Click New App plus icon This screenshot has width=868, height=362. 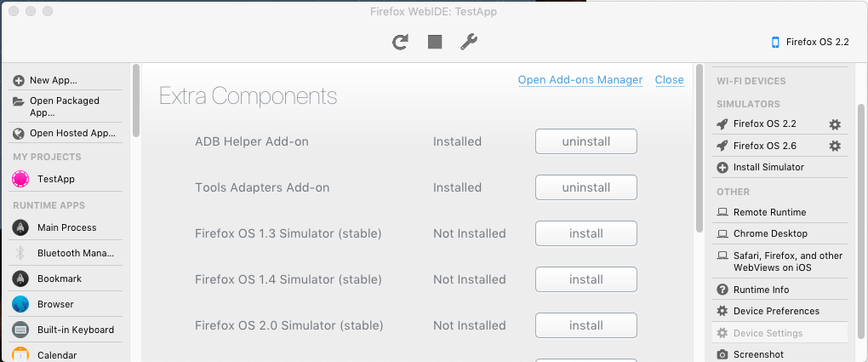coord(19,80)
